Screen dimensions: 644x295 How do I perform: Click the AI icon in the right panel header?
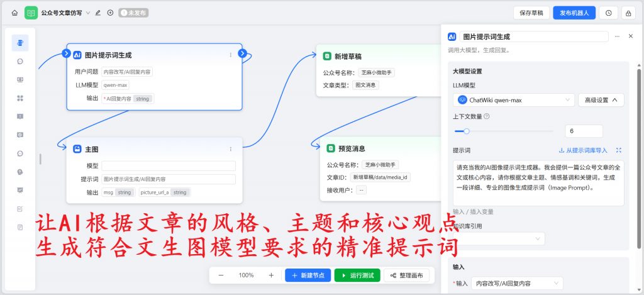[452, 36]
